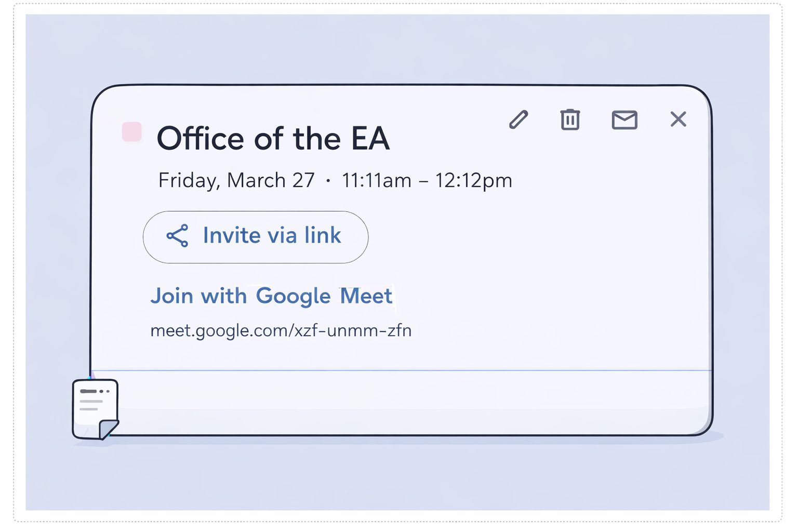Click the pencil edit event icon
Screen dimensions: 798x532
click(x=518, y=119)
